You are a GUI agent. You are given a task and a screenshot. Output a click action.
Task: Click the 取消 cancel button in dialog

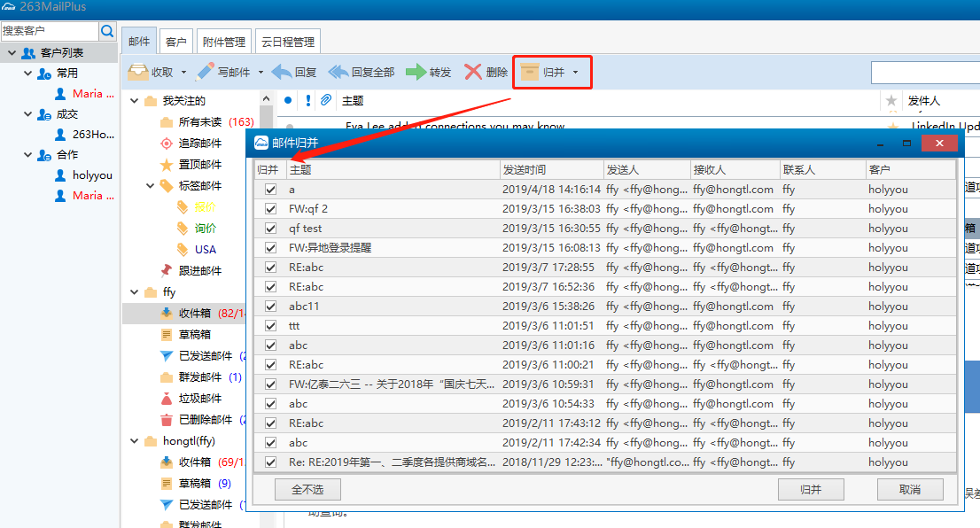pyautogui.click(x=909, y=490)
